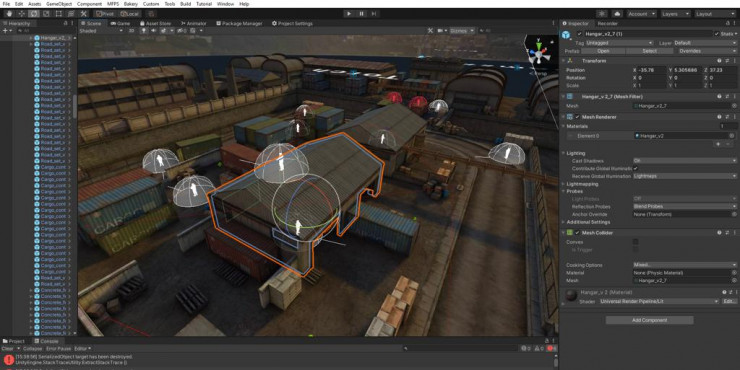
Task: Open the custom editor tools icon
Action: [x=83, y=14]
